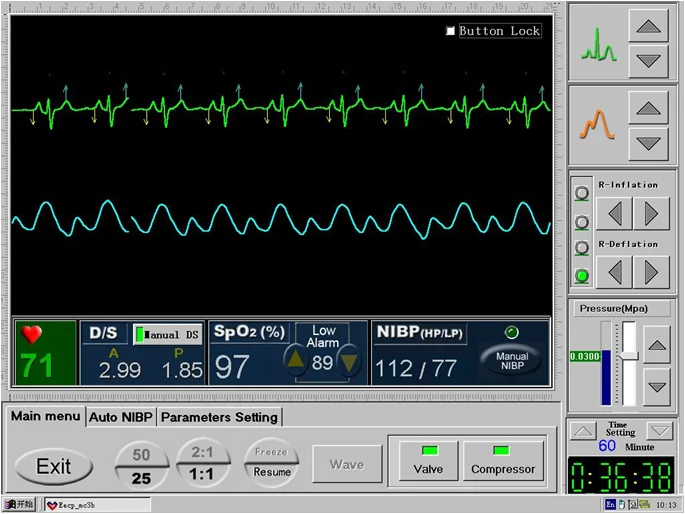Click the Pressure (Mpa) slider handle
Screen dimensions: 685x514
pos(628,356)
